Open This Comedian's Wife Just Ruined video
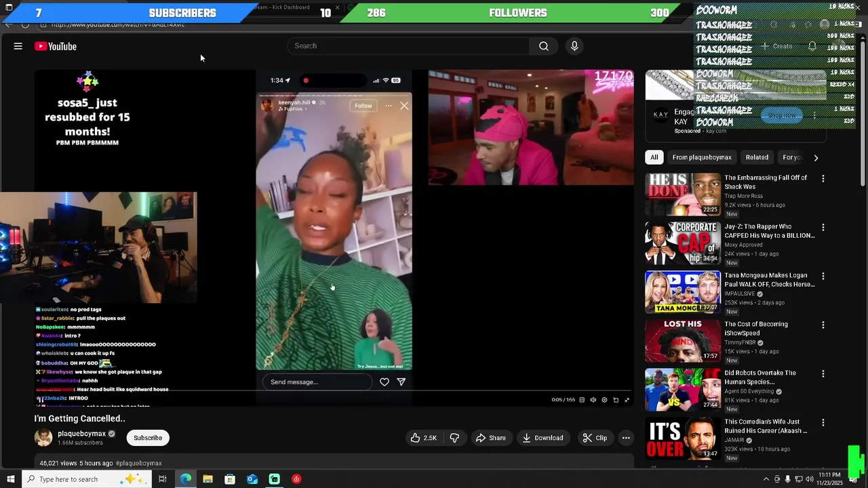 (x=766, y=426)
